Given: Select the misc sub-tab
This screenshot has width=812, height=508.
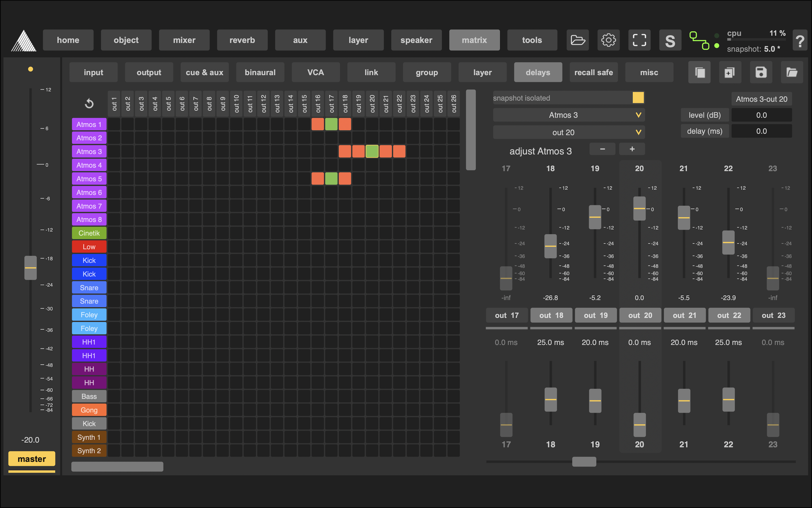Looking at the screenshot, I should click(649, 72).
